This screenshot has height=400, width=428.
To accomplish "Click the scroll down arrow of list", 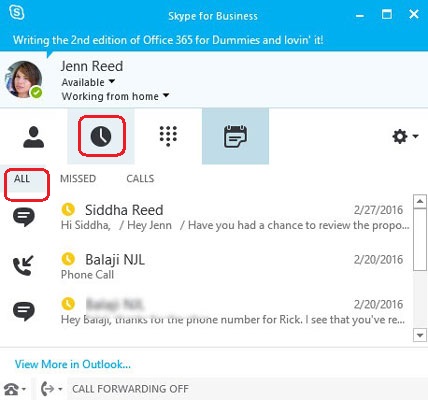I will [x=420, y=335].
